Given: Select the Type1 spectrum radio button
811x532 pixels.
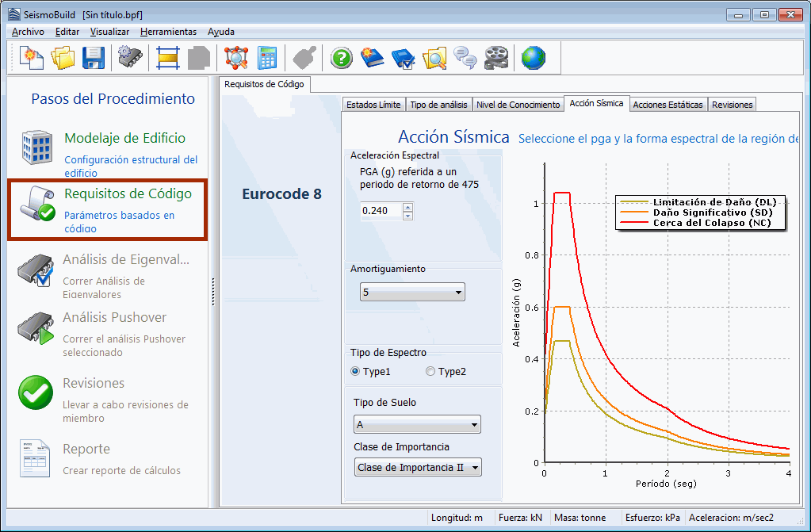Looking at the screenshot, I should click(x=355, y=371).
